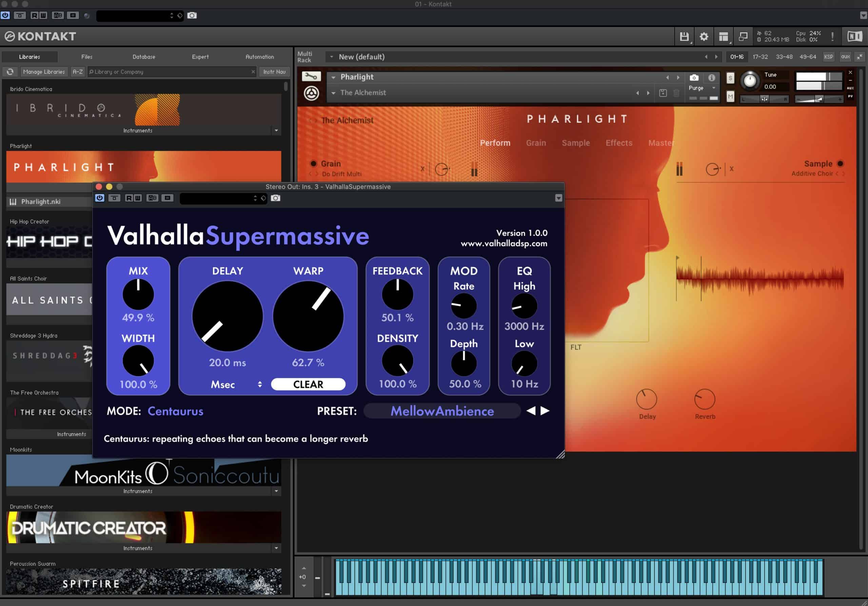Click the Grain layer circular modulation icon
Viewport: 868px width, 606px height.
(x=441, y=169)
